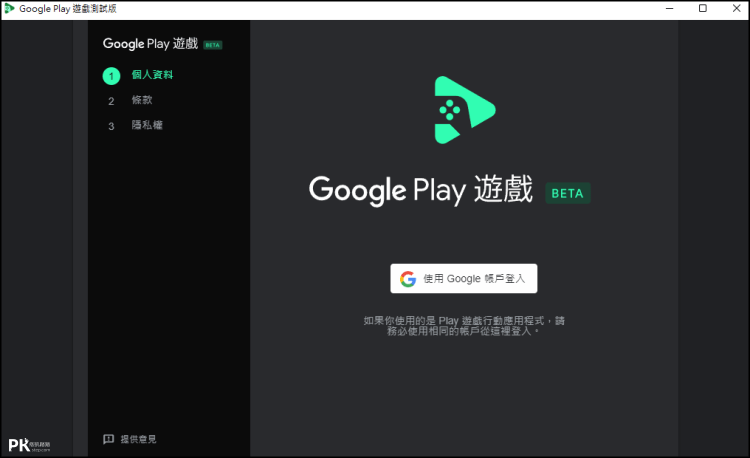
Task: Click the large BETA badge beside the title
Action: pyautogui.click(x=568, y=193)
